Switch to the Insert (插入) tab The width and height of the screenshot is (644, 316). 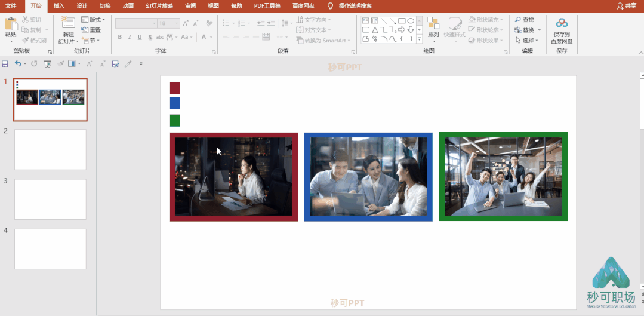pyautogui.click(x=59, y=6)
